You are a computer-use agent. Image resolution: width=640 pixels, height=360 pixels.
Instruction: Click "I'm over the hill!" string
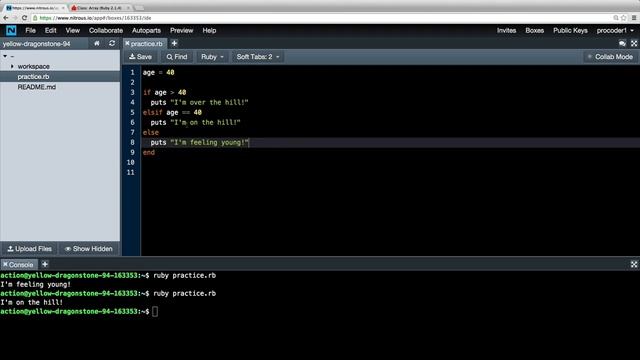click(209, 102)
